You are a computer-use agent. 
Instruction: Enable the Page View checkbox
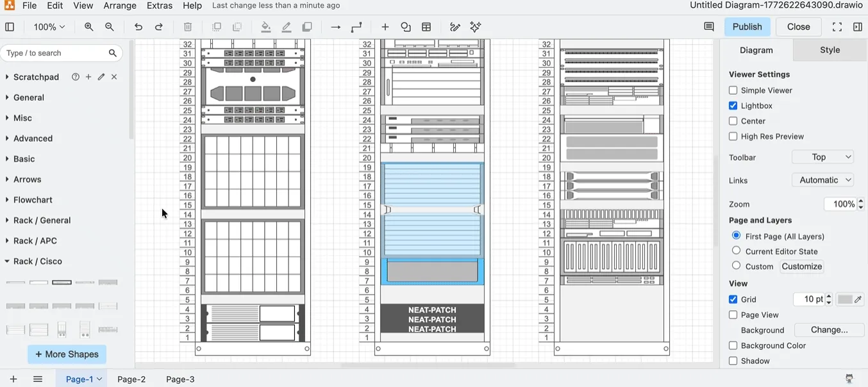pyautogui.click(x=733, y=315)
